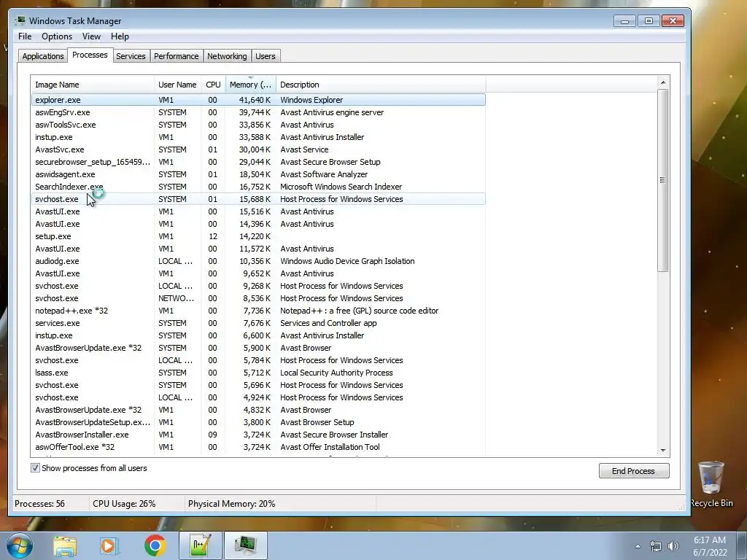Select AvastBrowserUpdateSetup.exe process row
This screenshot has height=560, width=747.
[x=258, y=422]
